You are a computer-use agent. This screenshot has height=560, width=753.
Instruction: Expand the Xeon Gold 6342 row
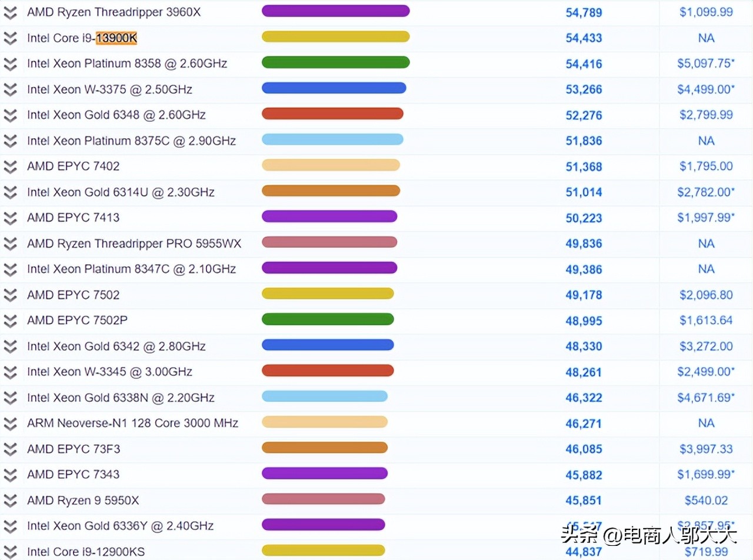coord(10,346)
